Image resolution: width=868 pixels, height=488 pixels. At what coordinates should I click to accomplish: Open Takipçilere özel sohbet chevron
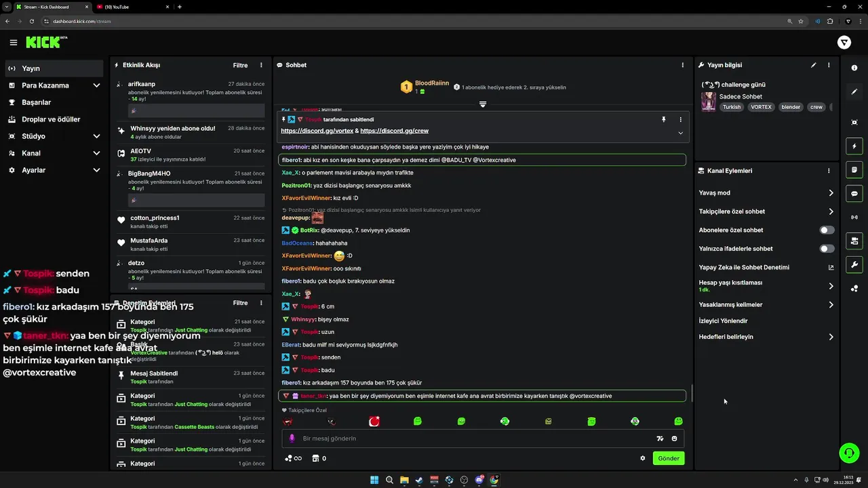(831, 211)
